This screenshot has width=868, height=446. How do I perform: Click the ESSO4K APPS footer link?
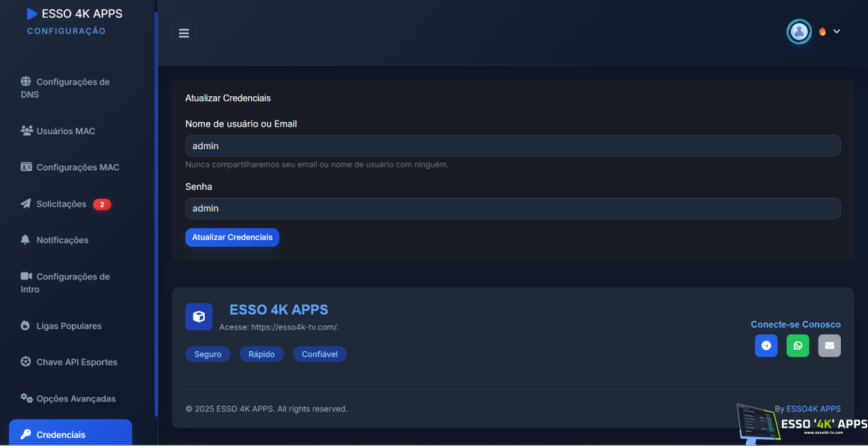(813, 409)
